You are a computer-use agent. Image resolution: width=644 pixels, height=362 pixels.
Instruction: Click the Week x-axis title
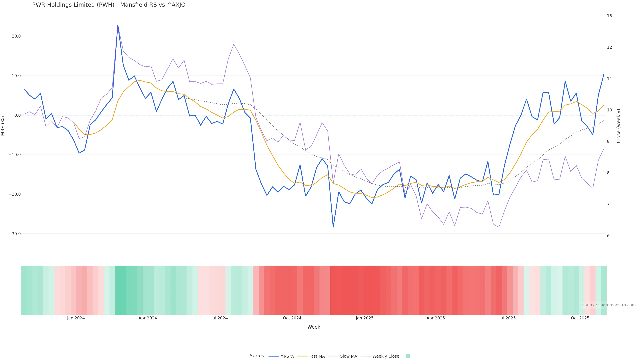[314, 327]
